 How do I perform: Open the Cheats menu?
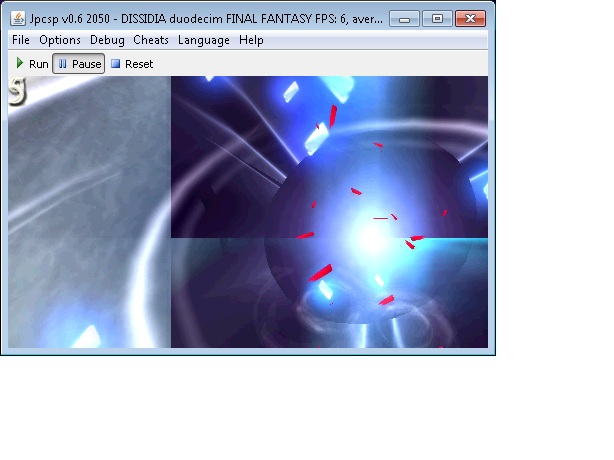[x=151, y=40]
